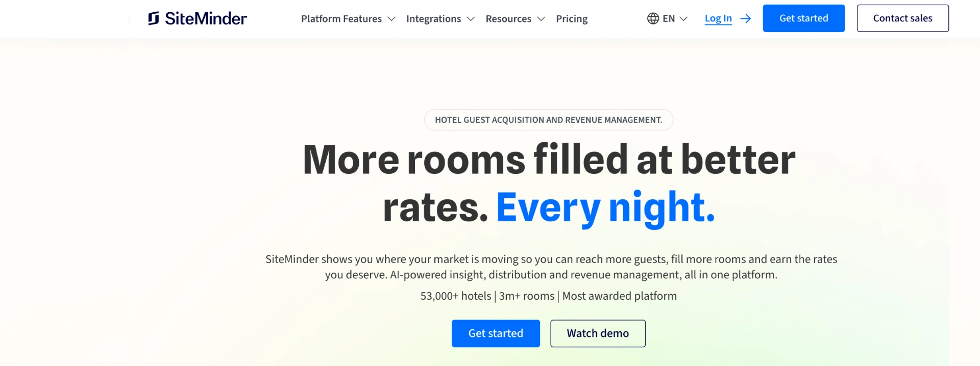980x366 pixels.
Task: Click the "Most awarded platform" text
Action: [620, 296]
